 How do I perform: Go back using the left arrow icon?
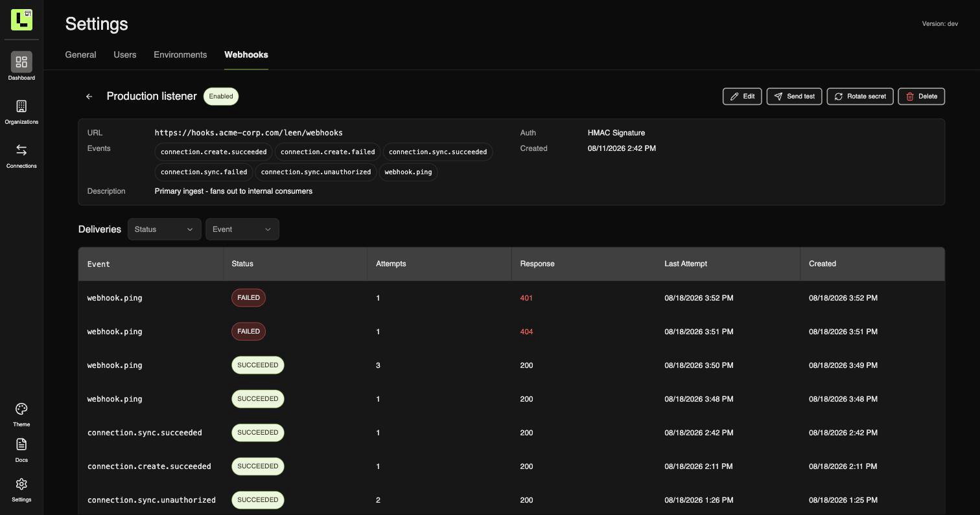tap(89, 97)
